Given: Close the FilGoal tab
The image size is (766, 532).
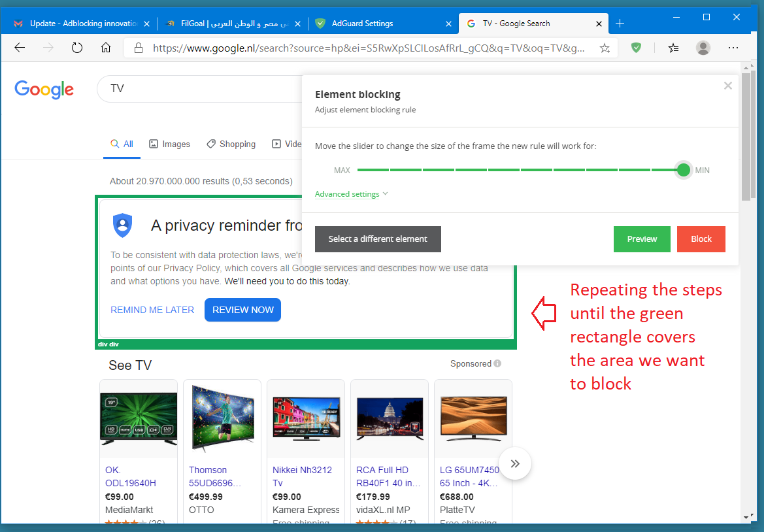Looking at the screenshot, I should [297, 24].
